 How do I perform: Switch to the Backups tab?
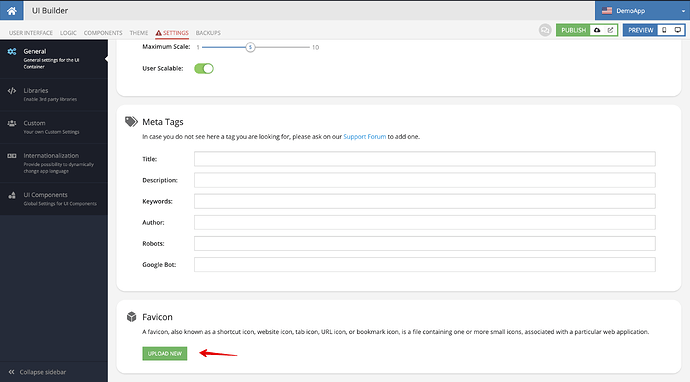[x=208, y=33]
